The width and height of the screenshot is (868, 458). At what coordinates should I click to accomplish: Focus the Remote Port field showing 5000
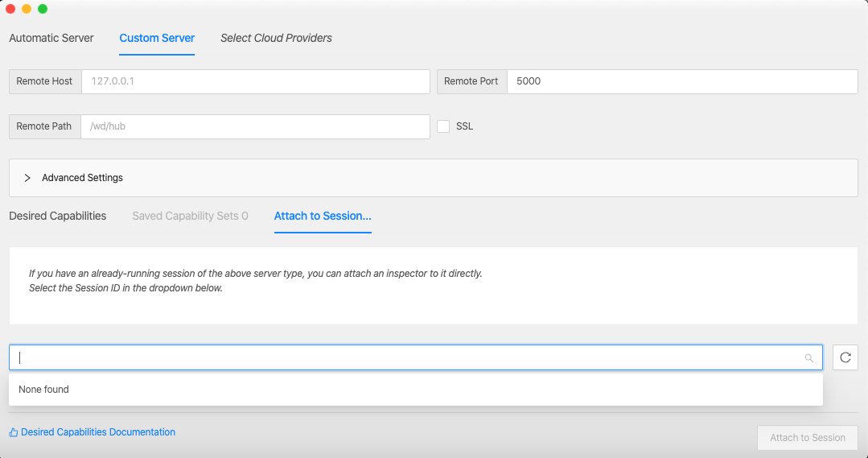pyautogui.click(x=682, y=81)
